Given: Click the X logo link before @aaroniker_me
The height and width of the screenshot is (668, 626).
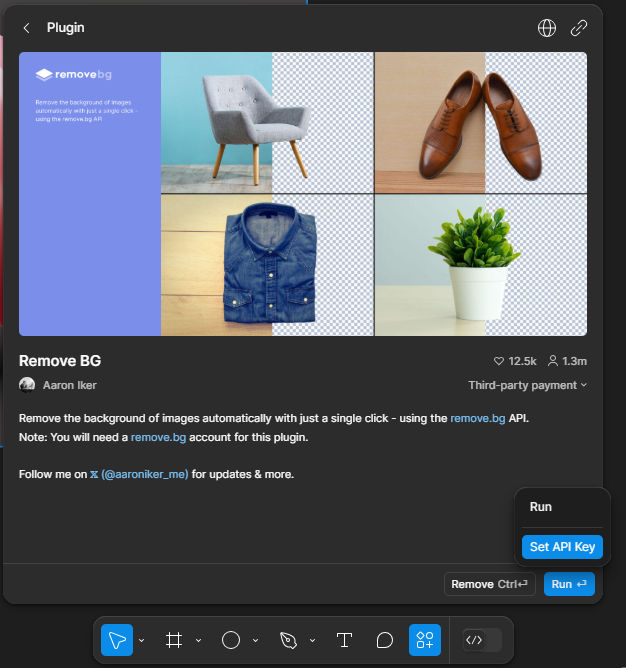Looking at the screenshot, I should pyautogui.click(x=94, y=475).
